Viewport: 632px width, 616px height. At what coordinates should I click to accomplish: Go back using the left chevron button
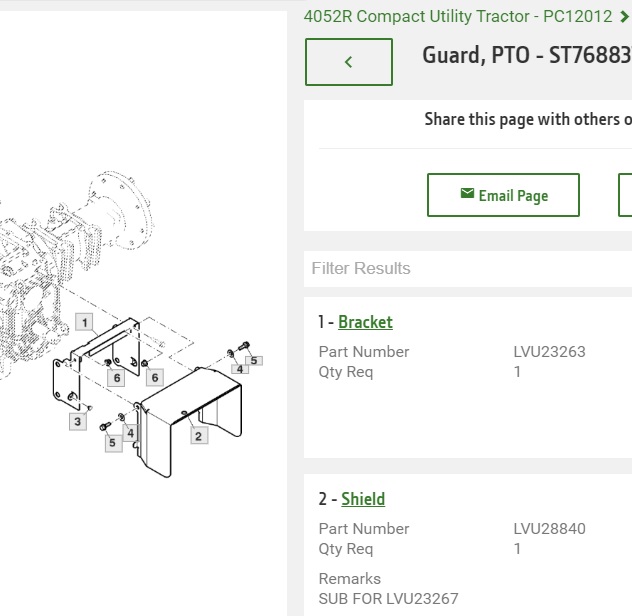pos(349,62)
